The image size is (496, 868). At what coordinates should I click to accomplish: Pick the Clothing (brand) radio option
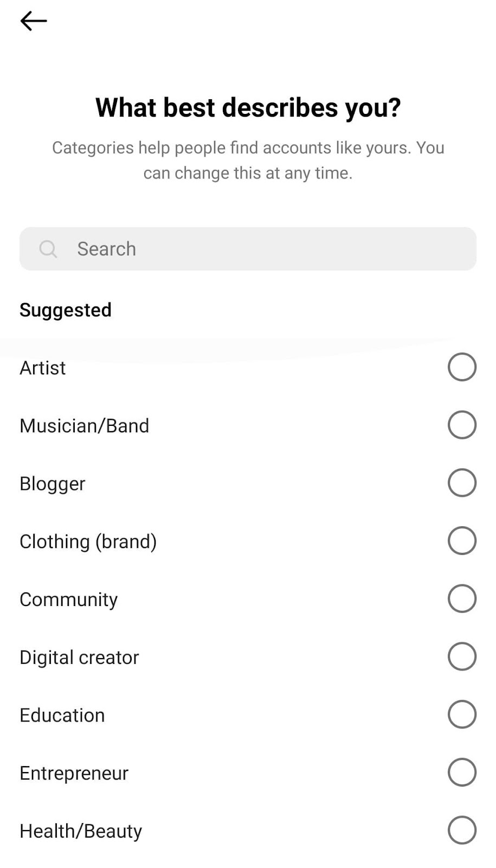(x=462, y=541)
